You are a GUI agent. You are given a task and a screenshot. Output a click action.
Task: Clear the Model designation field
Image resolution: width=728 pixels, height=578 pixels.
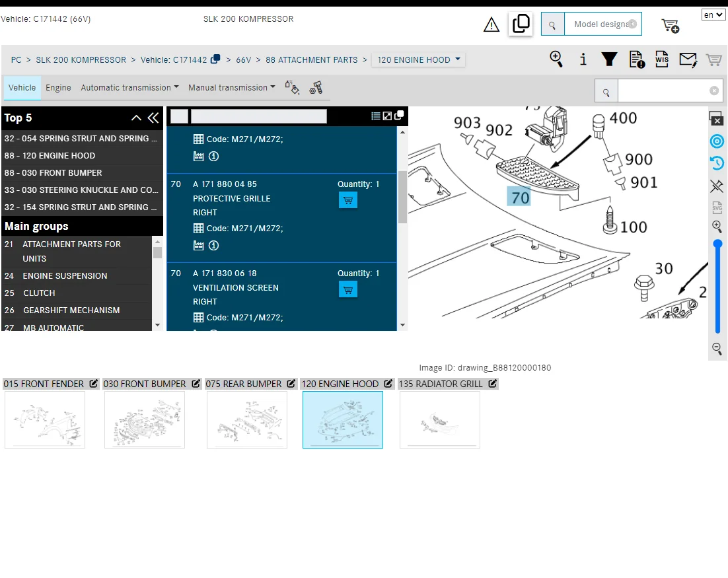pyautogui.click(x=632, y=24)
